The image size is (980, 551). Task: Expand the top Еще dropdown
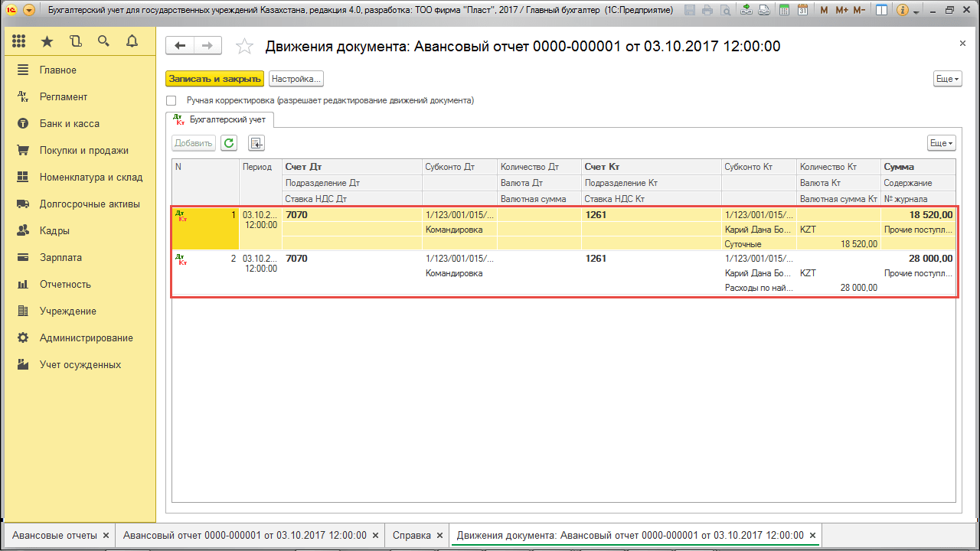[946, 79]
